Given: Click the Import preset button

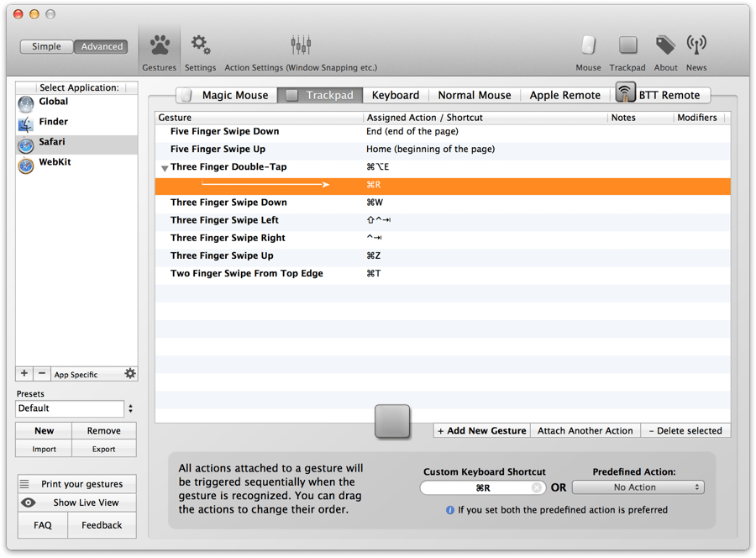Looking at the screenshot, I should (44, 449).
